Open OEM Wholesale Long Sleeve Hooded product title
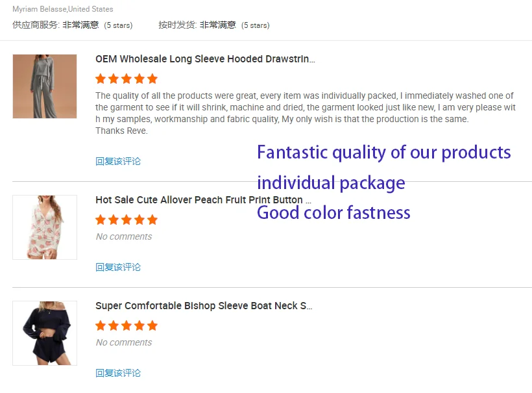532x393 pixels. point(205,59)
